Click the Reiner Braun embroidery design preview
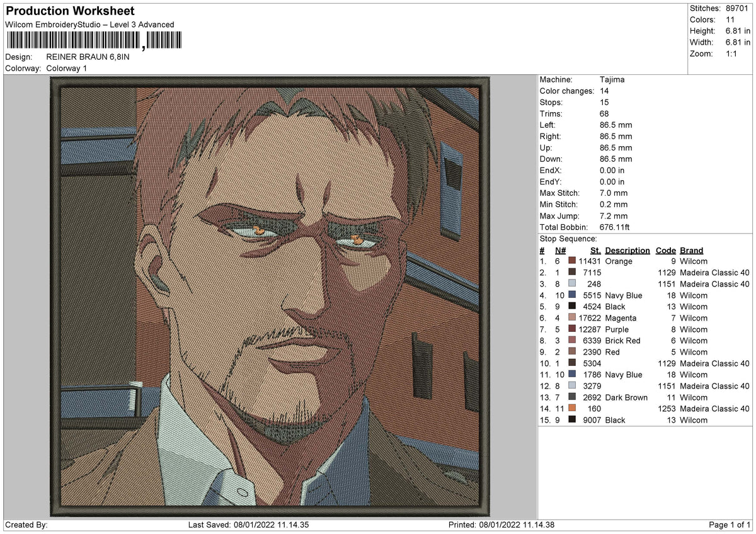 (x=270, y=297)
